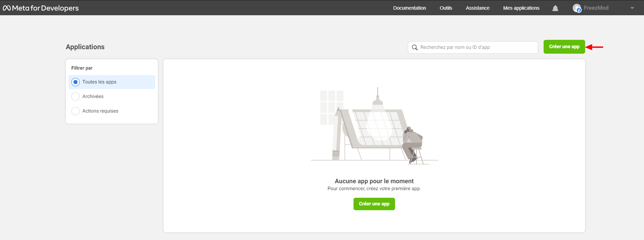This screenshot has width=644, height=240.
Task: Go to Mes applications
Action: 521,8
